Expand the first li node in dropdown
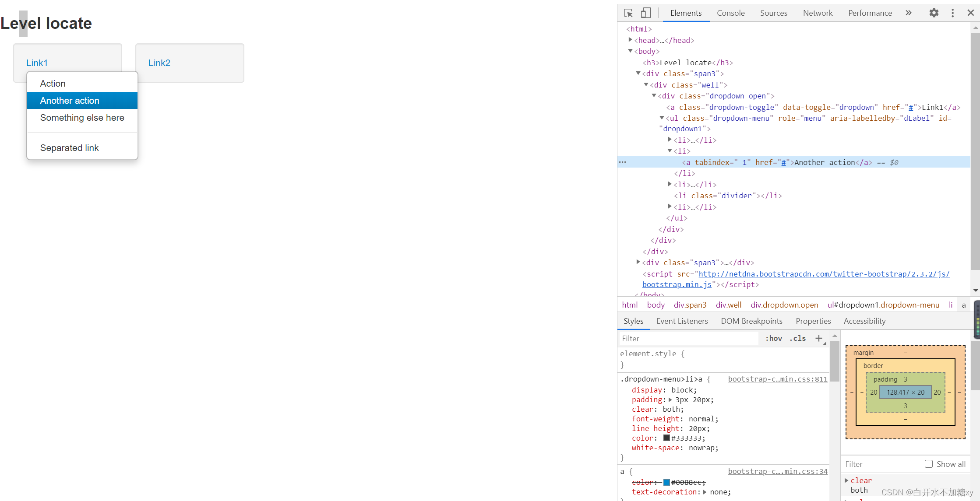Screen dimensions: 980x501 click(670, 140)
